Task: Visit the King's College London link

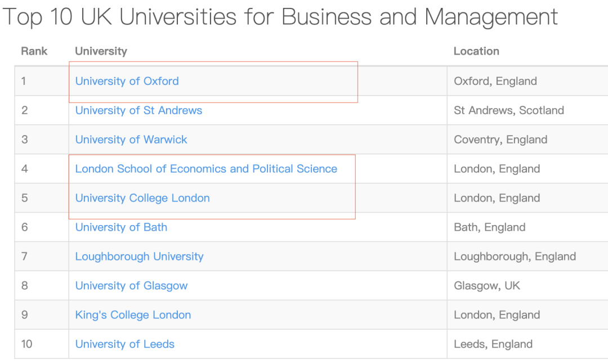Action: (133, 314)
